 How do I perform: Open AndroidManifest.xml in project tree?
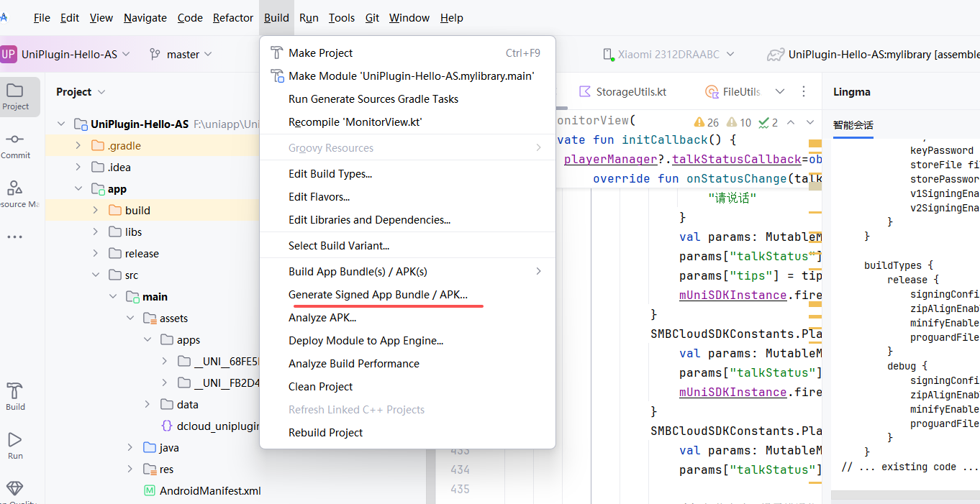tap(209, 490)
